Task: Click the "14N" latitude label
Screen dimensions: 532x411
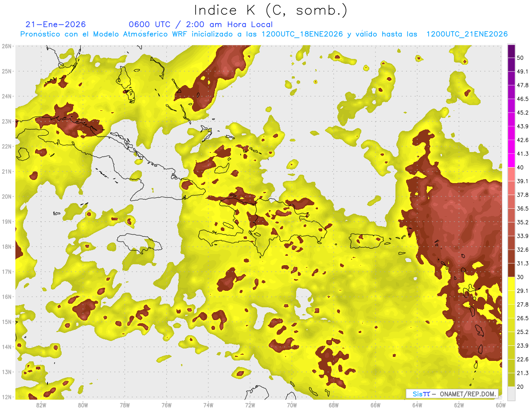Action: (x=6, y=347)
